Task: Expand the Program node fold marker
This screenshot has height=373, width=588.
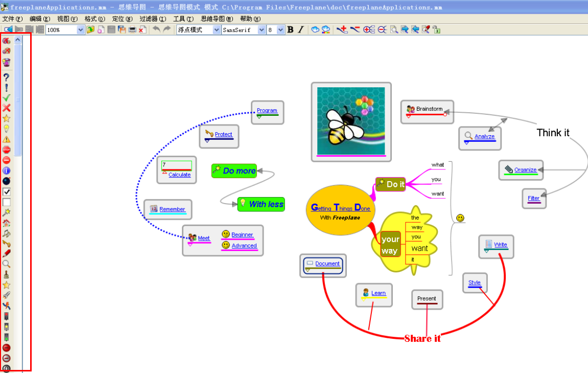Action: coord(259,117)
